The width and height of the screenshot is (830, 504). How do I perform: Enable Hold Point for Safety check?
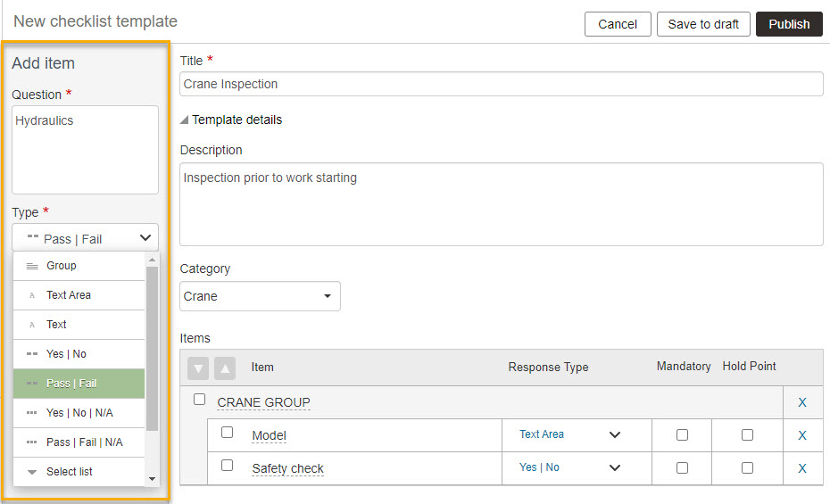[747, 467]
